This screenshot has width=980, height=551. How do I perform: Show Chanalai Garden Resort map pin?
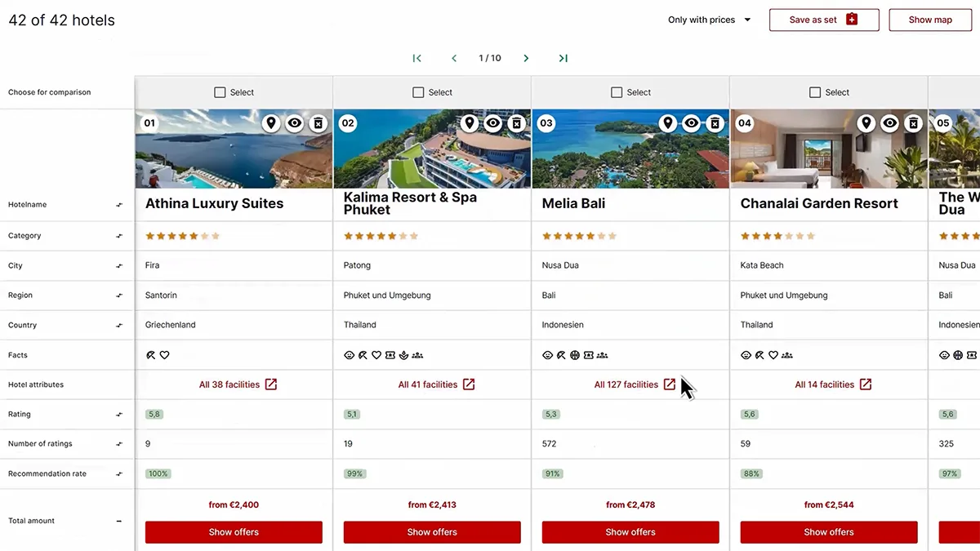866,123
